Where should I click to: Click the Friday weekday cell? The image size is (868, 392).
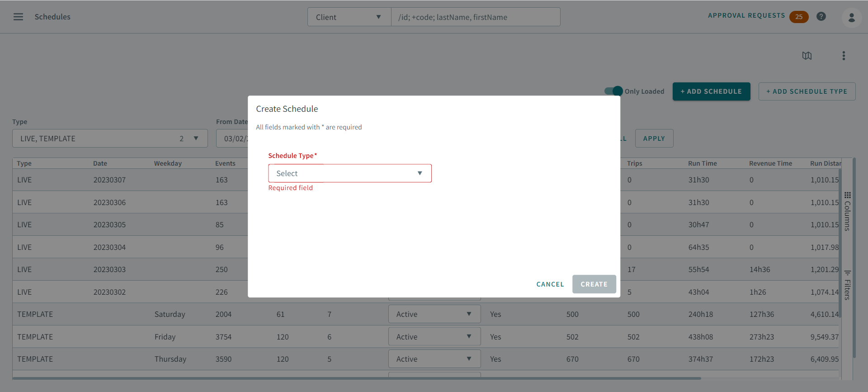pyautogui.click(x=165, y=337)
